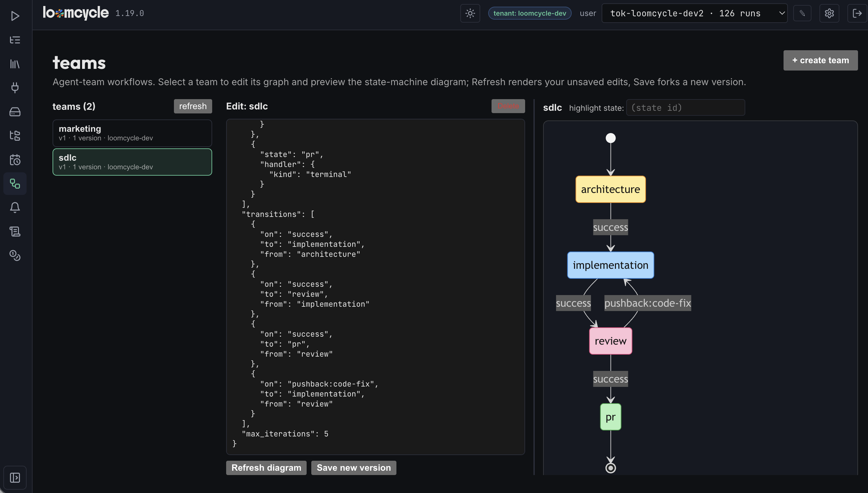Viewport: 868px width, 493px height.
Task: Click Save new version button
Action: coord(354,468)
